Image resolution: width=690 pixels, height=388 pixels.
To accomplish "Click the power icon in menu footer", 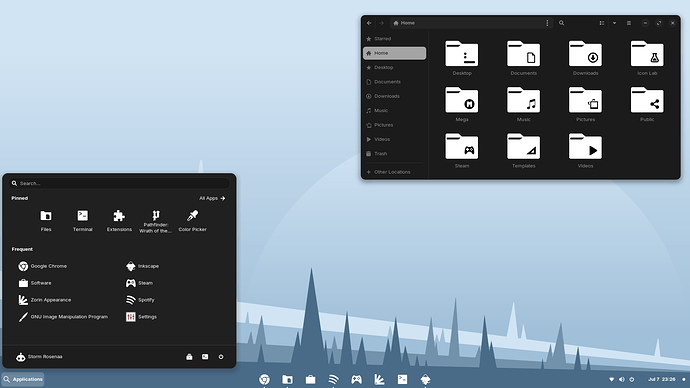I will (221, 357).
